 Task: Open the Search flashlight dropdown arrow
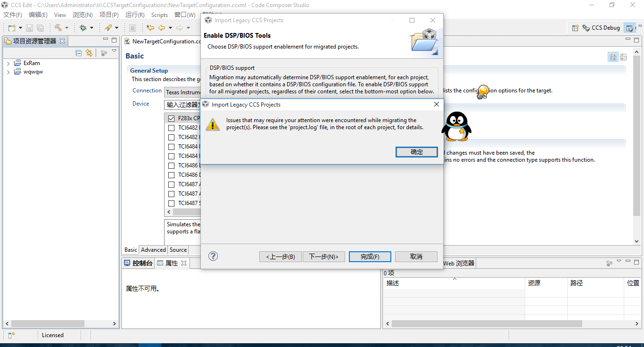(x=116, y=28)
